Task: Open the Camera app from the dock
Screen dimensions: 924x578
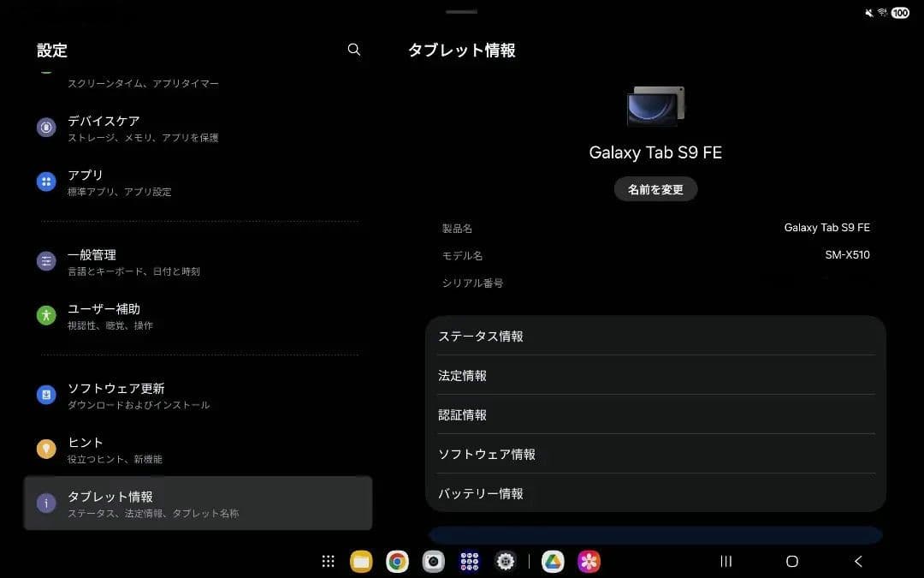Action: point(433,561)
